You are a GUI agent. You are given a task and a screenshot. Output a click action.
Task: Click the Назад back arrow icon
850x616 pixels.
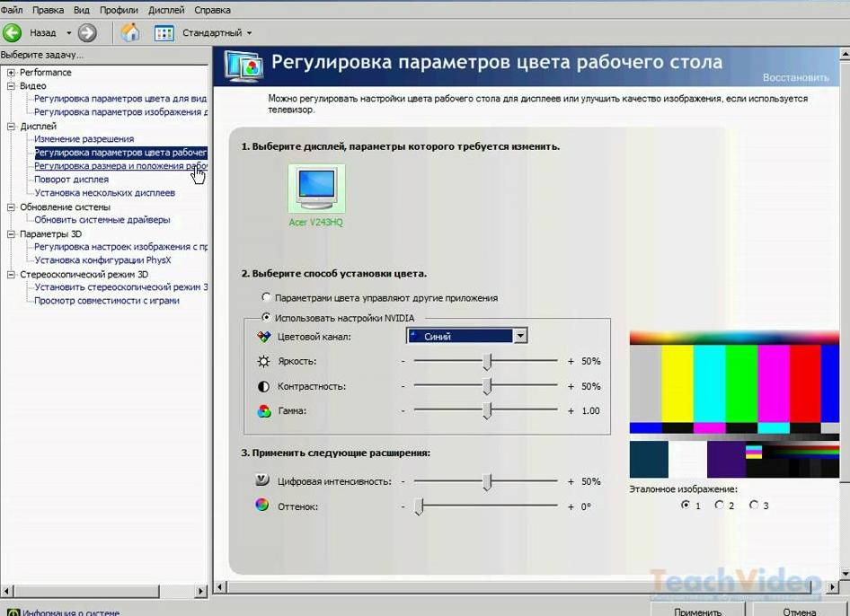13,32
